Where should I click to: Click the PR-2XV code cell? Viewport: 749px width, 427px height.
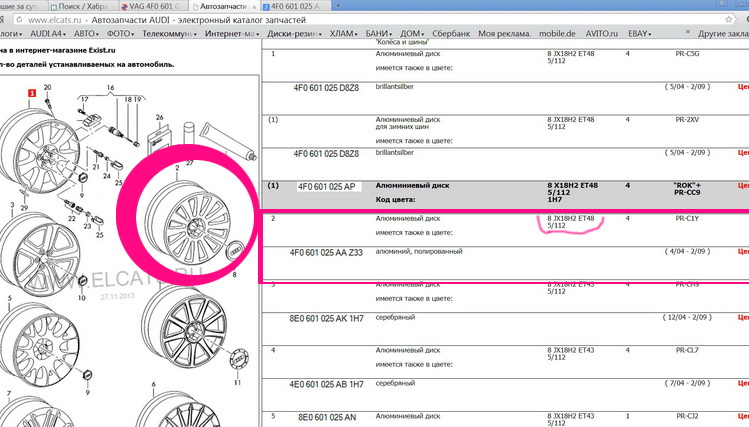(x=687, y=119)
